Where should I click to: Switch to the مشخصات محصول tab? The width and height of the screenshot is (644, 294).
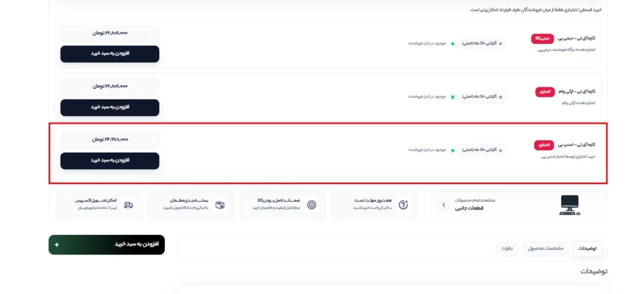545,249
